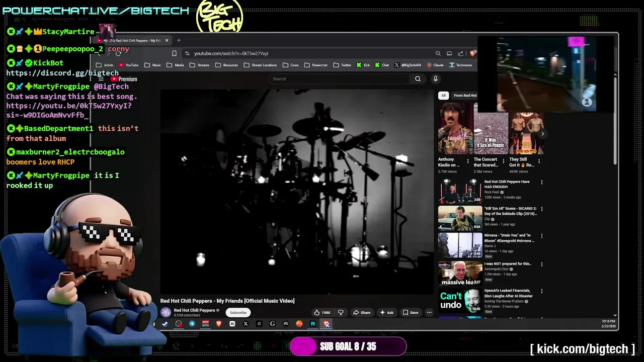
Task: Open options for HAD ENOUGH video
Action: pyautogui.click(x=542, y=182)
